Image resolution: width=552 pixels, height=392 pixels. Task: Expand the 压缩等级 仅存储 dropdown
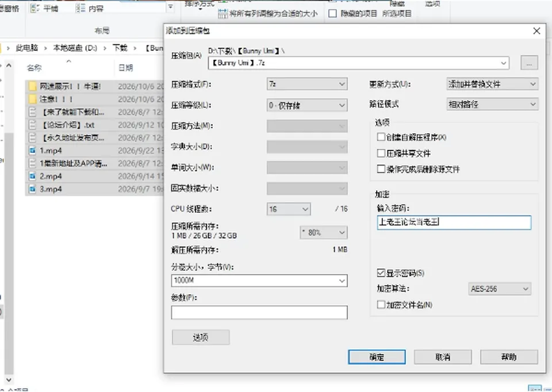307,105
